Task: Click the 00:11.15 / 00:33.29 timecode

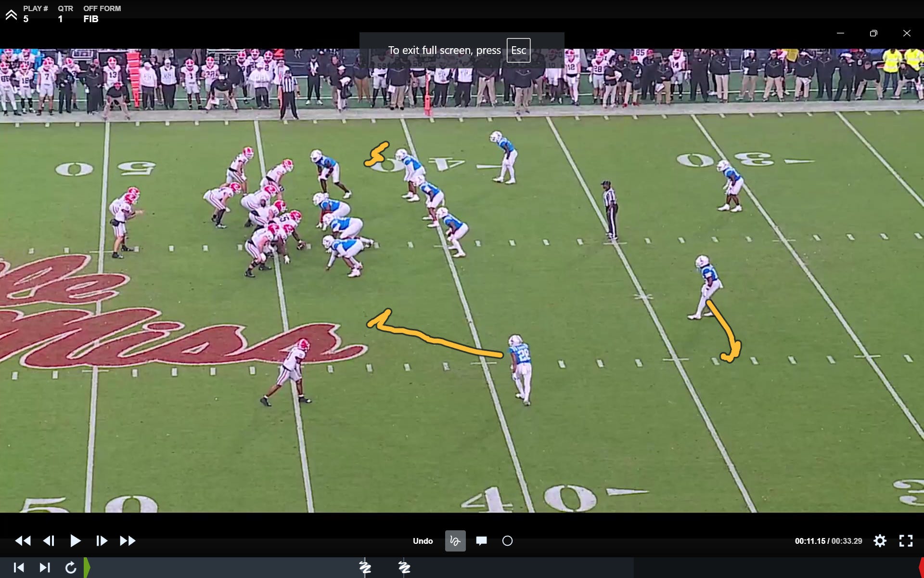Action: point(828,541)
